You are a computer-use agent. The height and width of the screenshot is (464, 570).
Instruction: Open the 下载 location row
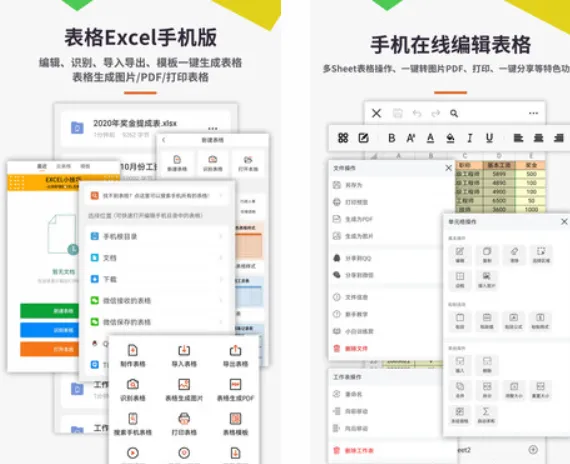pos(157,279)
